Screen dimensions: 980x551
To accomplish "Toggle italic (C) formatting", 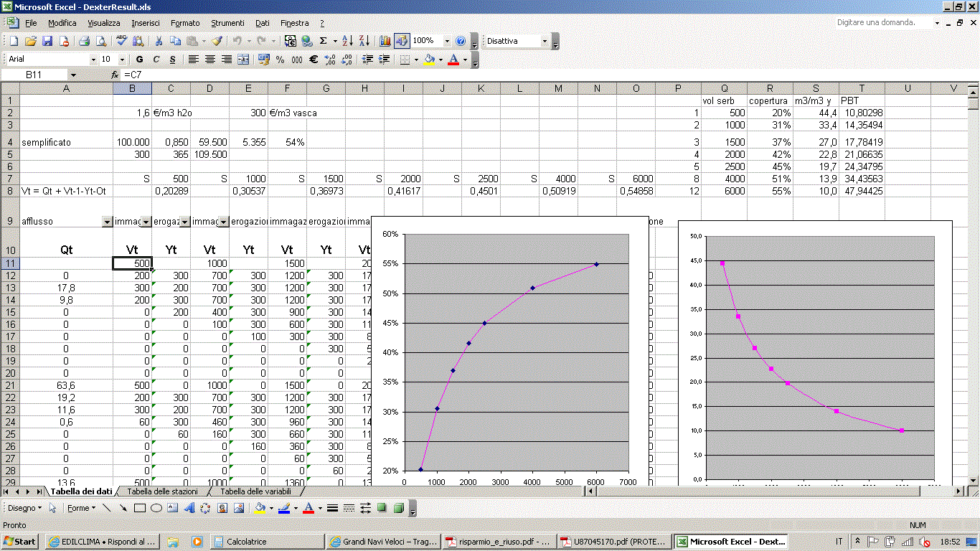I will [x=156, y=60].
